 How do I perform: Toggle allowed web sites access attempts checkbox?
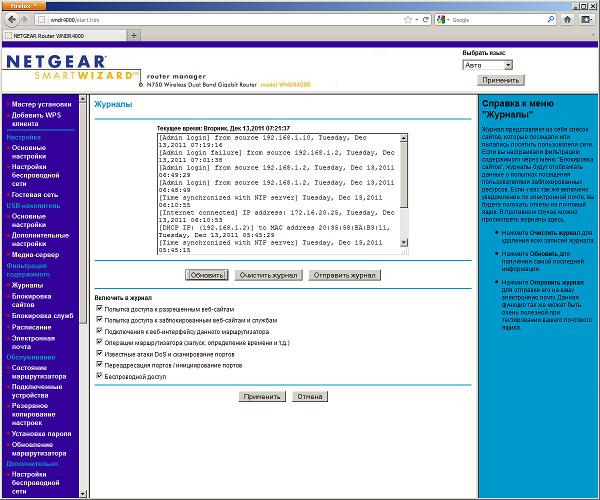[x=99, y=308]
